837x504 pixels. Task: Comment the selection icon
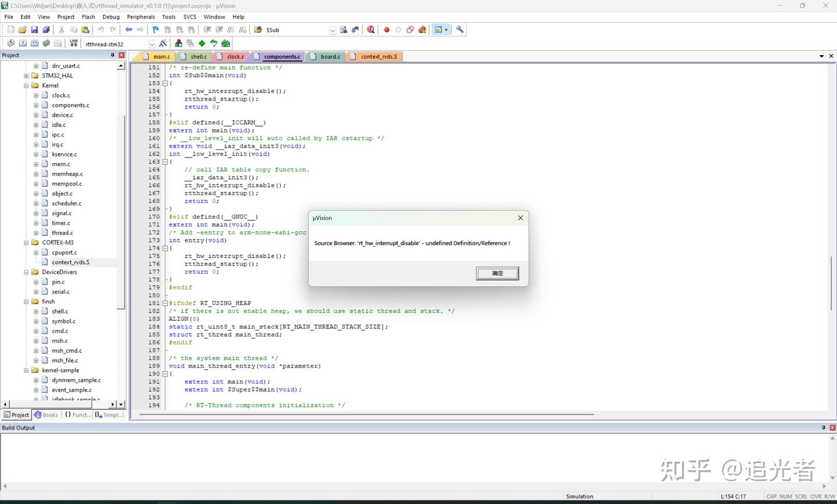(x=231, y=30)
